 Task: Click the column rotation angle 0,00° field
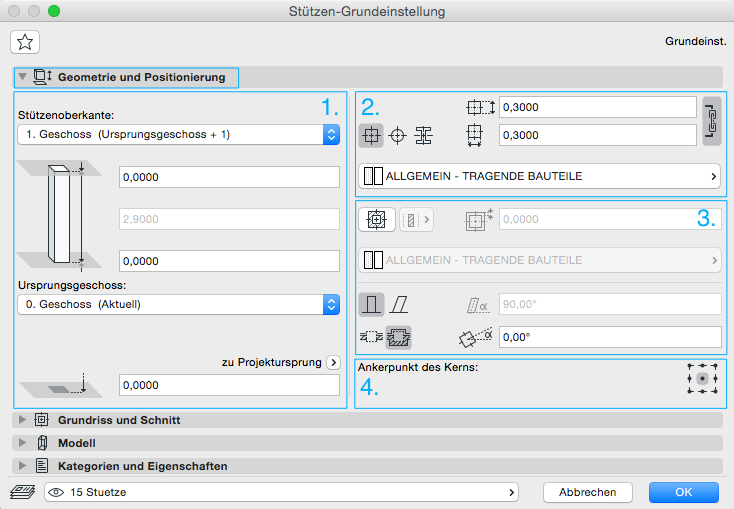point(610,337)
